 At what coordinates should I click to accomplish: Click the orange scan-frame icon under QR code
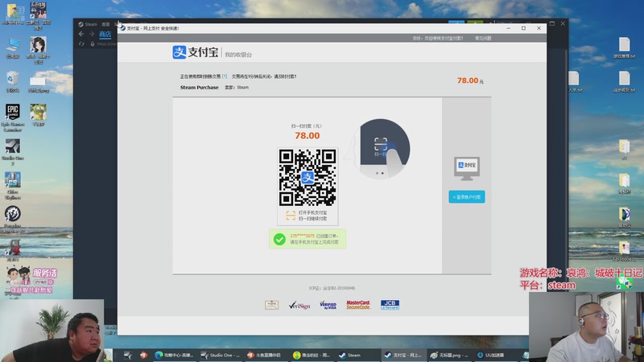[291, 216]
